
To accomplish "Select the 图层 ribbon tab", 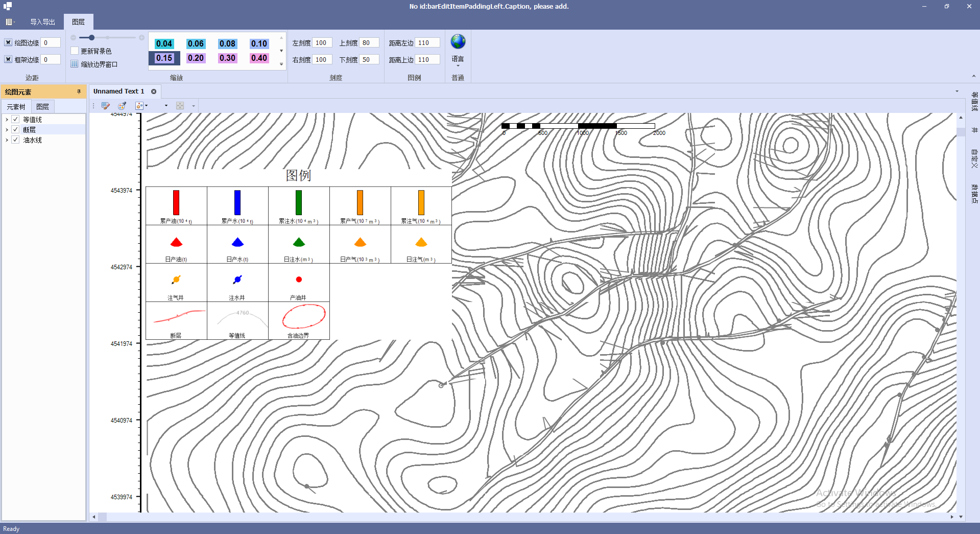I will click(x=78, y=22).
